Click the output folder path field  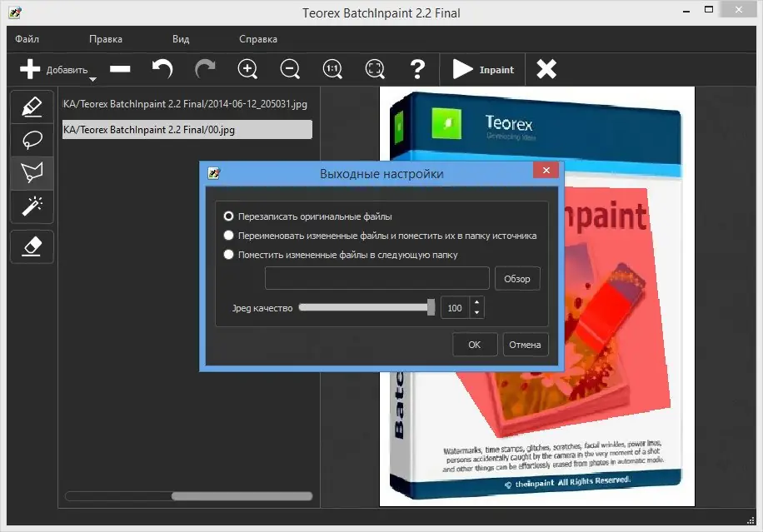[x=377, y=278]
